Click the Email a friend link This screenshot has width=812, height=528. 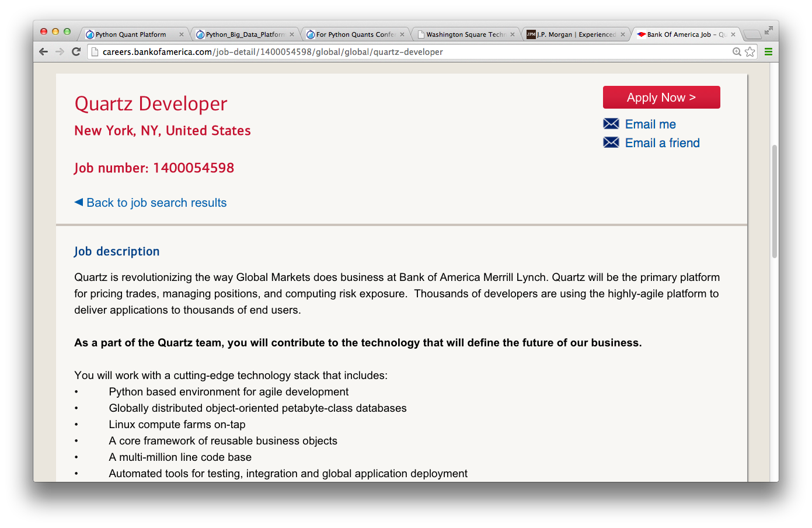point(663,143)
